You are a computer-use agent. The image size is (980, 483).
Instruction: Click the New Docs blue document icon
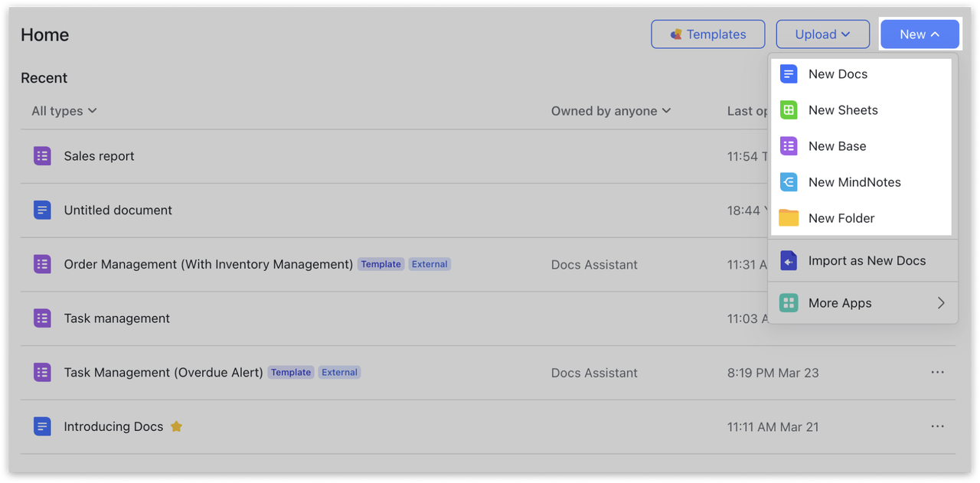789,74
